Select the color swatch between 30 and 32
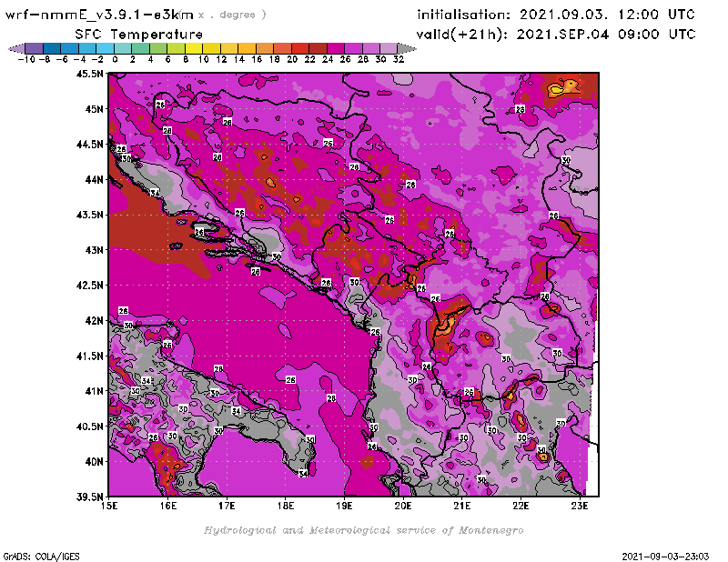 click(x=389, y=48)
